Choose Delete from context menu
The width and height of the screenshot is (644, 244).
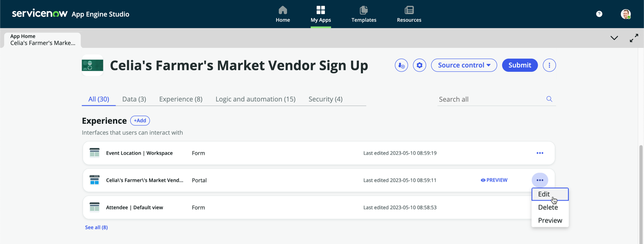[x=550, y=208]
